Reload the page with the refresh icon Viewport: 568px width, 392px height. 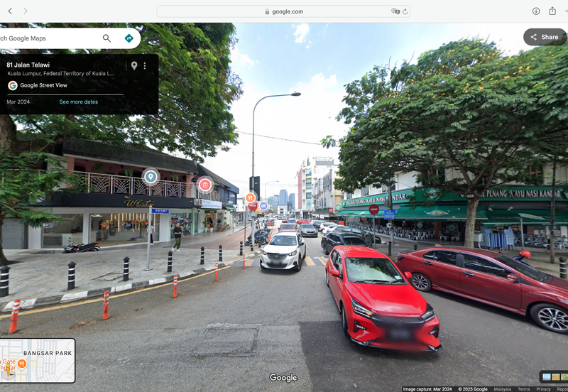(405, 11)
